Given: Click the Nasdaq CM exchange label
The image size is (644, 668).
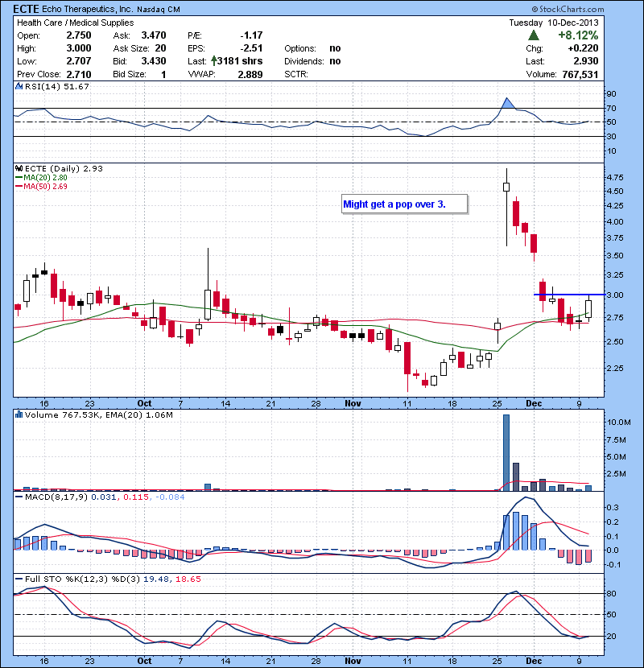Looking at the screenshot, I should coord(158,10).
